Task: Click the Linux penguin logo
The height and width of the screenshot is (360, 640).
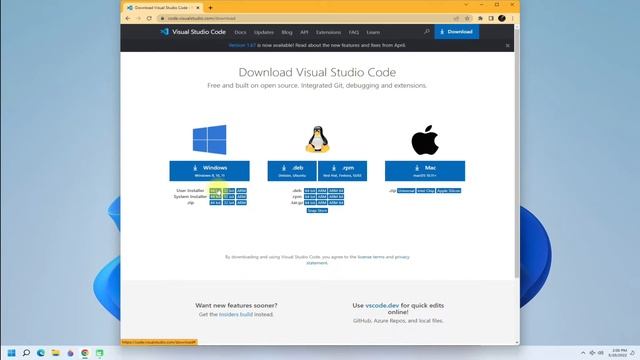Action: pos(317,140)
